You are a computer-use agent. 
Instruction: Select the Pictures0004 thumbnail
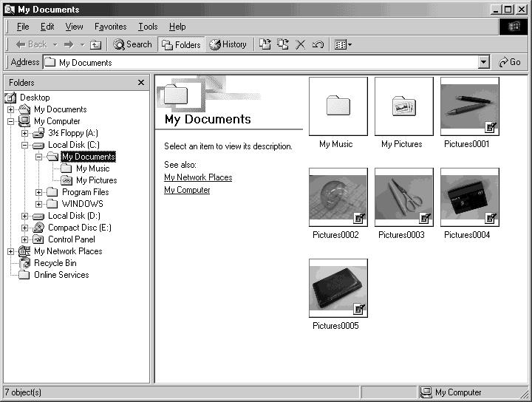[x=470, y=197]
